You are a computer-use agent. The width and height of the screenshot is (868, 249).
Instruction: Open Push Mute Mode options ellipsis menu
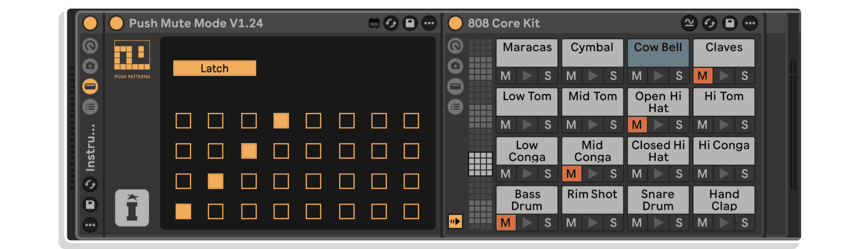[x=429, y=23]
